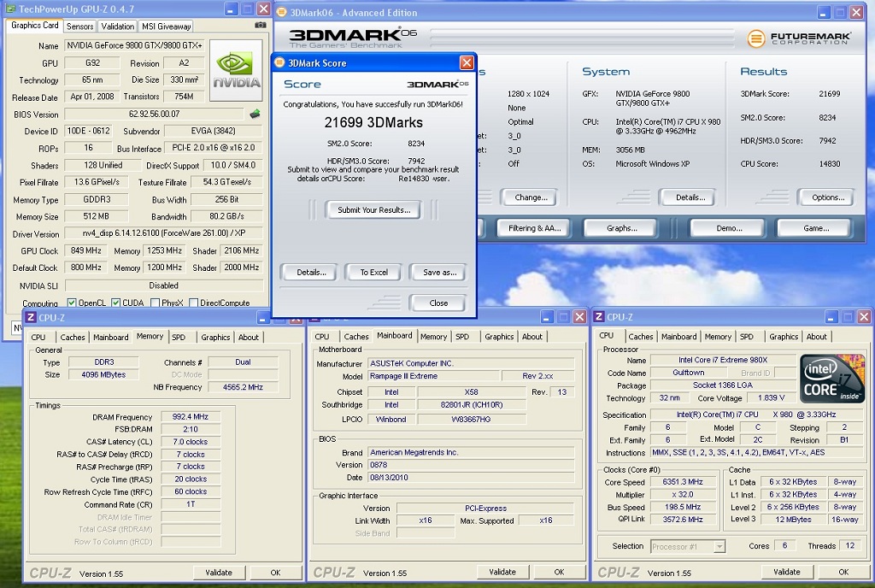Click Validate in the CPU-Z Memory window
875x588 pixels.
(219, 573)
